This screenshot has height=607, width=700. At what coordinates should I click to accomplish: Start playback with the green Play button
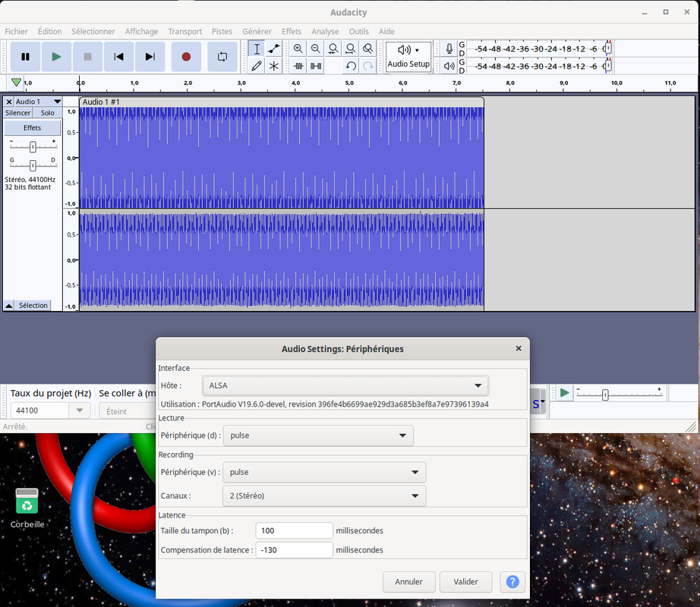pos(56,57)
